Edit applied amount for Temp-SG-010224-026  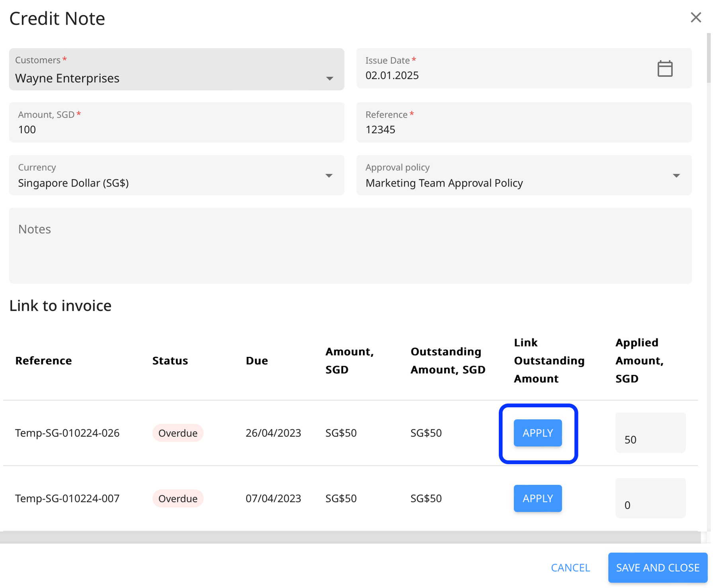tap(650, 433)
